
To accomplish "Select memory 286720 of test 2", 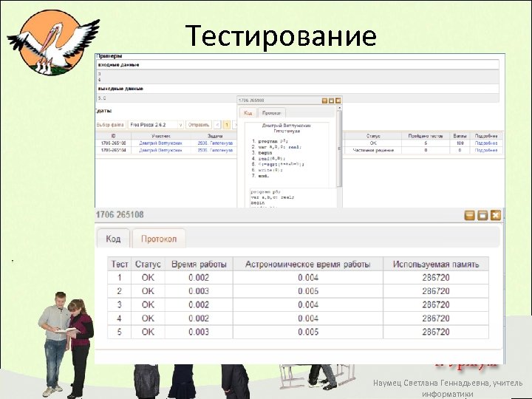I will coord(436,291).
